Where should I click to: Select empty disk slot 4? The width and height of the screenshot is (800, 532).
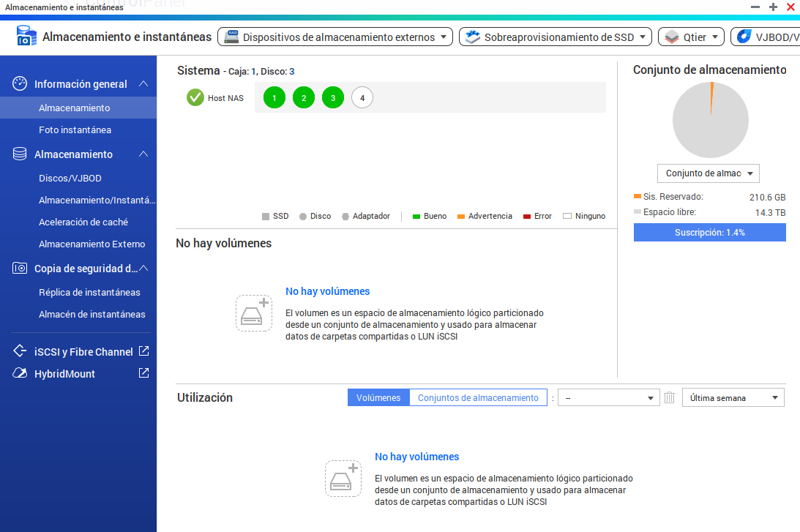362,97
